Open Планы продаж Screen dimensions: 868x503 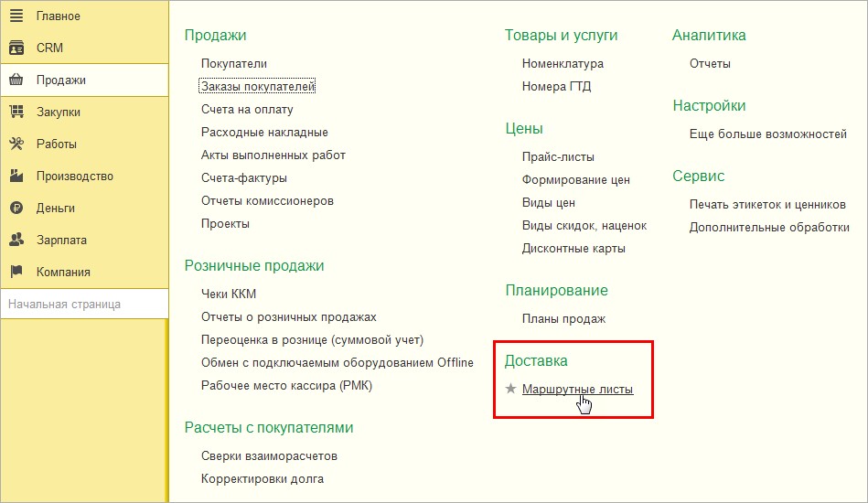pyautogui.click(x=563, y=319)
